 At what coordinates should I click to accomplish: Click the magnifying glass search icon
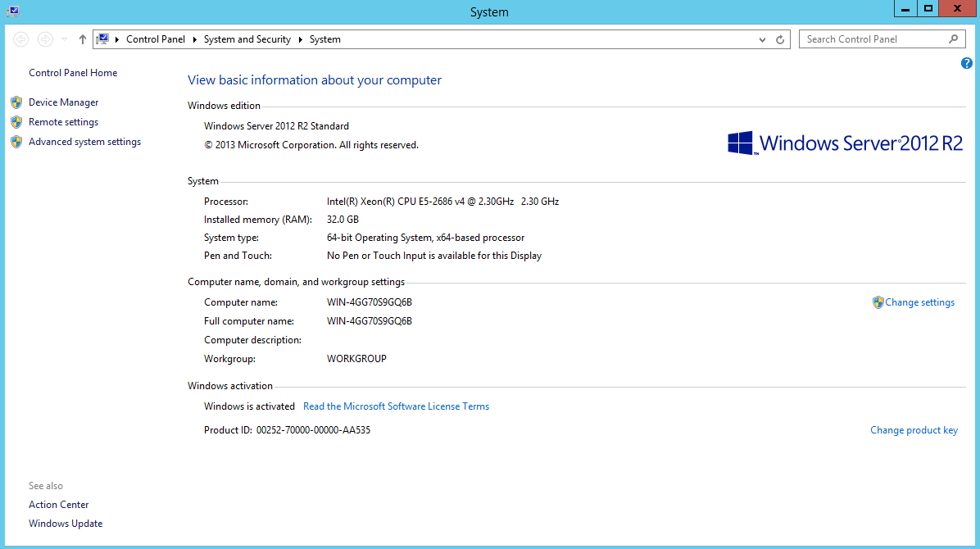(x=953, y=39)
